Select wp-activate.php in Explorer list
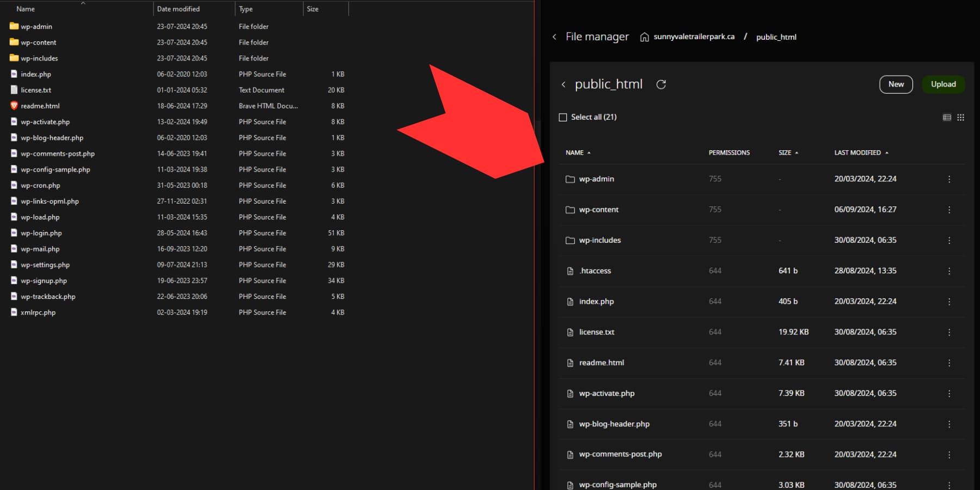Viewport: 980px width, 490px height. [x=45, y=122]
